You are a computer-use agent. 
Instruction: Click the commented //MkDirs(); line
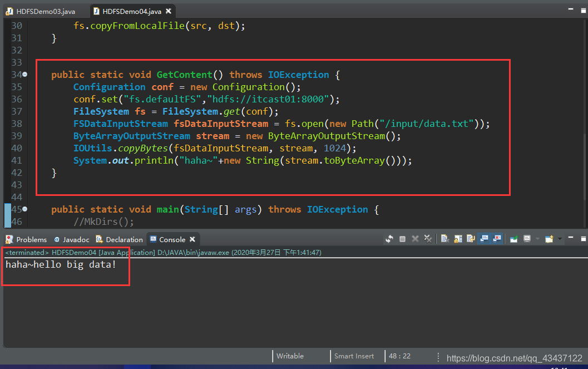coord(103,222)
